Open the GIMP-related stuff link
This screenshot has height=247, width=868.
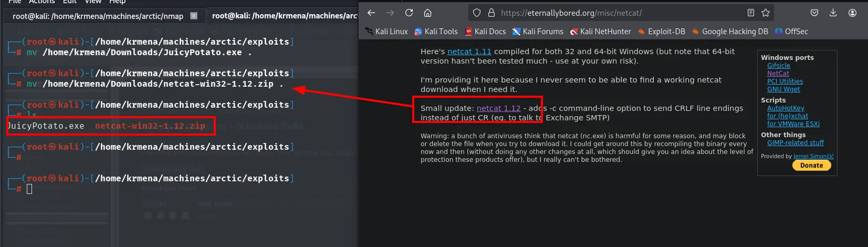(795, 143)
